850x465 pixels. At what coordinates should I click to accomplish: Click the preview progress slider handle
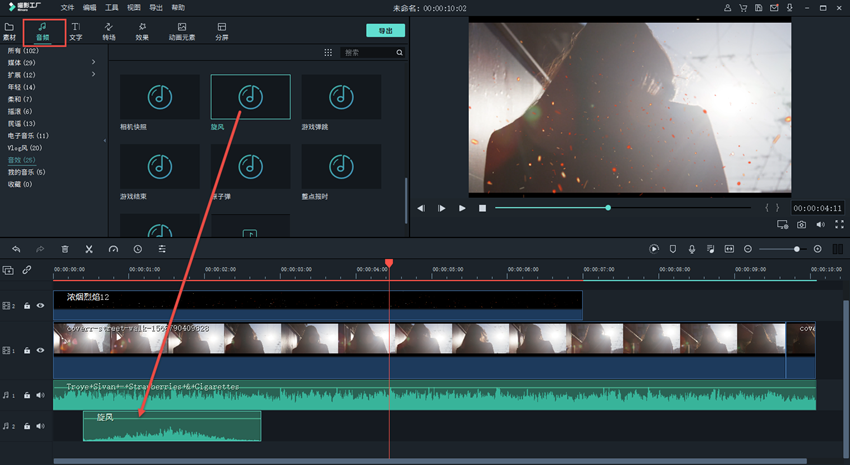(x=608, y=208)
